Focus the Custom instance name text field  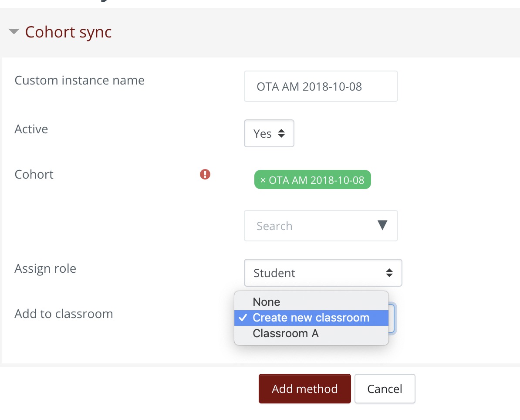click(x=321, y=87)
